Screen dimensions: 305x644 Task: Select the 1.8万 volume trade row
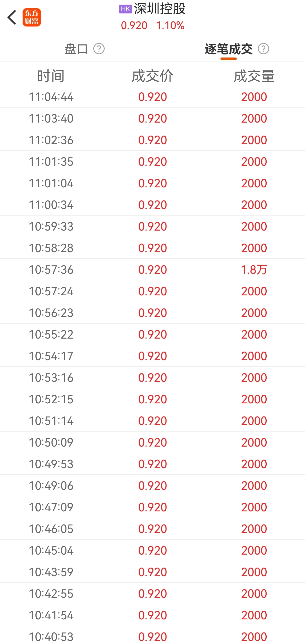pyautogui.click(x=152, y=270)
